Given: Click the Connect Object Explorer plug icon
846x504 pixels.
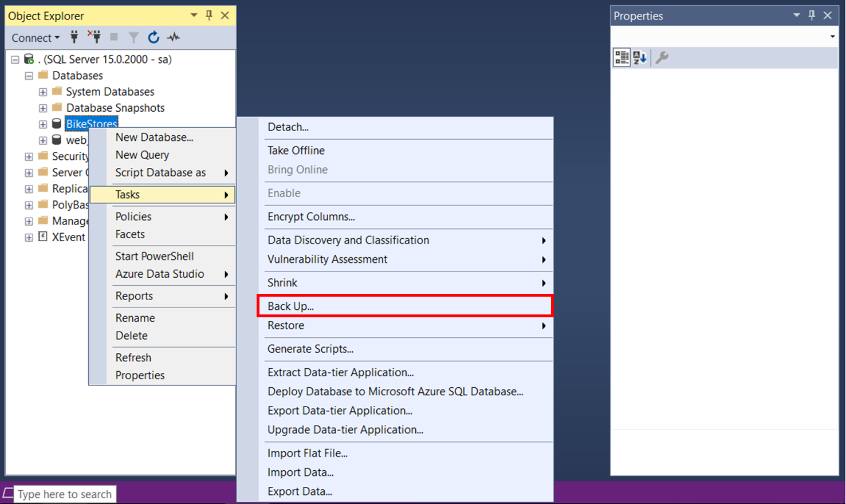Looking at the screenshot, I should tap(74, 37).
